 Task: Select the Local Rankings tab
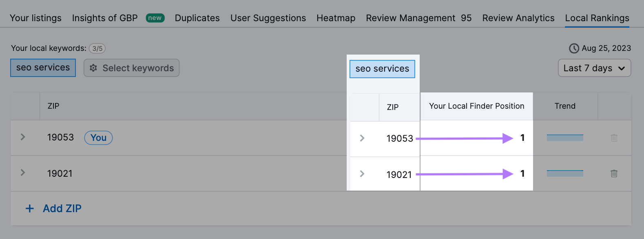[597, 18]
